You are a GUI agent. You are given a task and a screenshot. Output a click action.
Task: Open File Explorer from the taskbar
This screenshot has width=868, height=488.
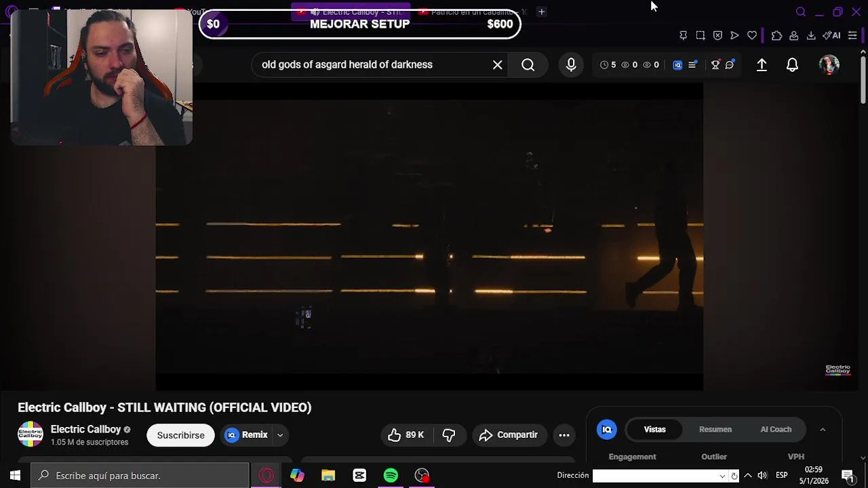(328, 475)
